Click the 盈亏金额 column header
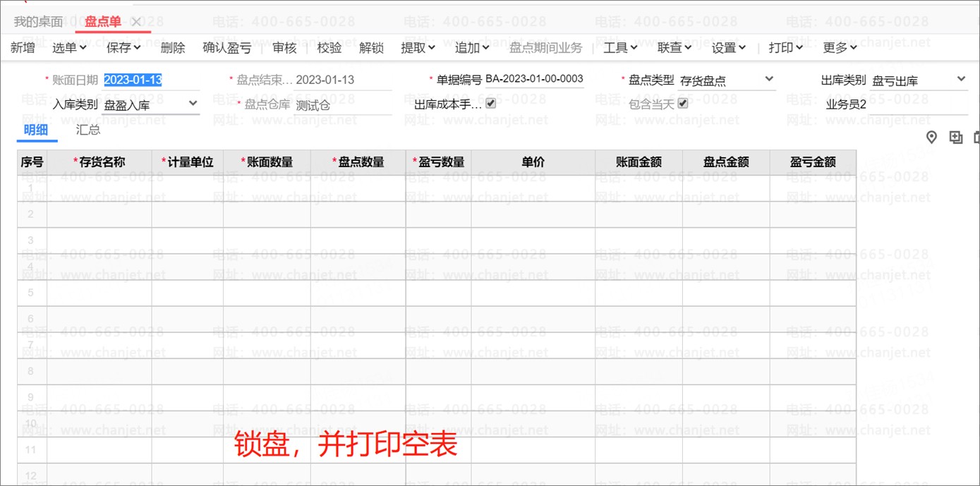Screen dimensions: 980x486 (x=813, y=162)
